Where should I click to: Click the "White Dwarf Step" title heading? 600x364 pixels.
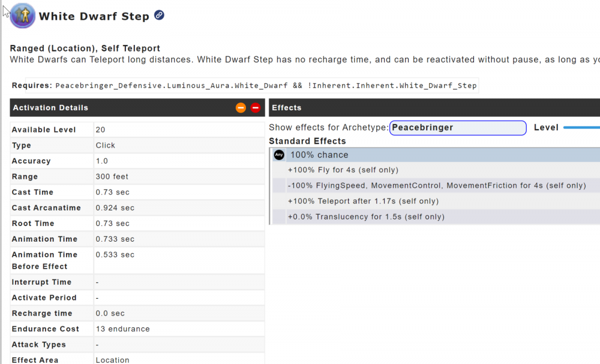click(94, 17)
